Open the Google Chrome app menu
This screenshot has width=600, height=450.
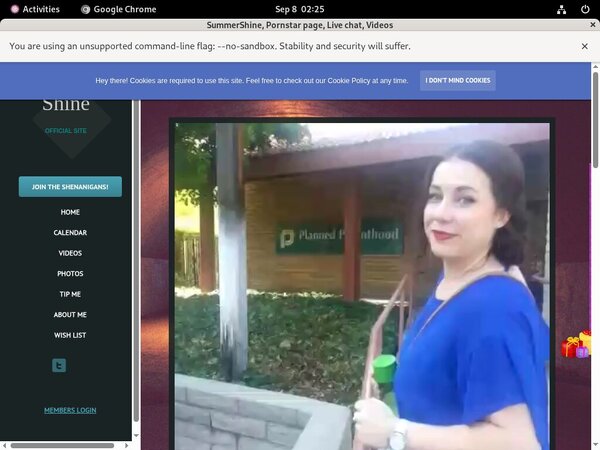[x=118, y=9]
